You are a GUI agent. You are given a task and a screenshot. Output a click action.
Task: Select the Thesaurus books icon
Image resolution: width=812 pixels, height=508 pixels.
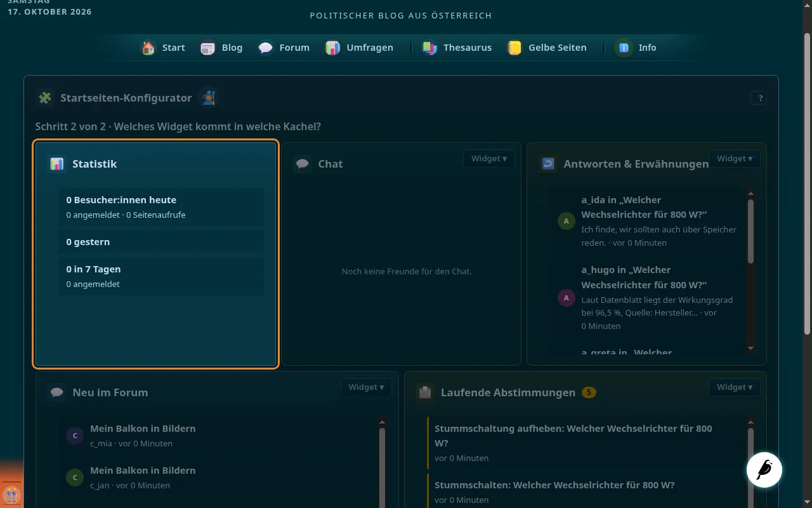click(430, 48)
